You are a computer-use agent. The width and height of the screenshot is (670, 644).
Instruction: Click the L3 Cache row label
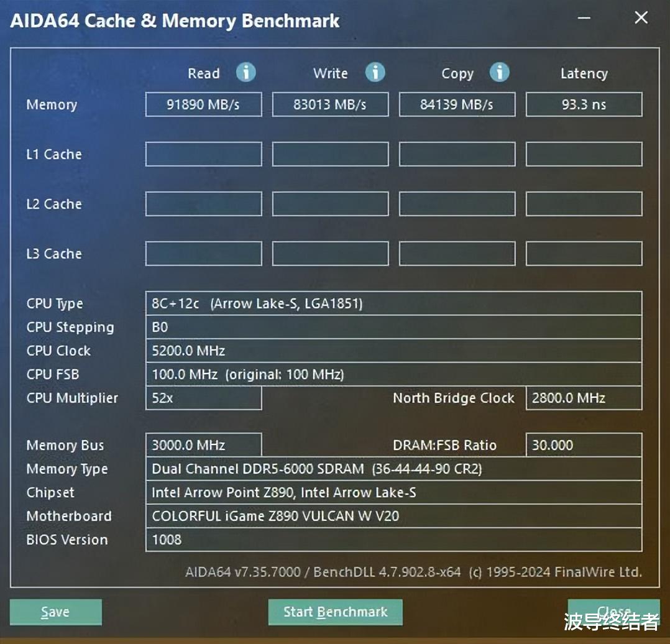(54, 254)
